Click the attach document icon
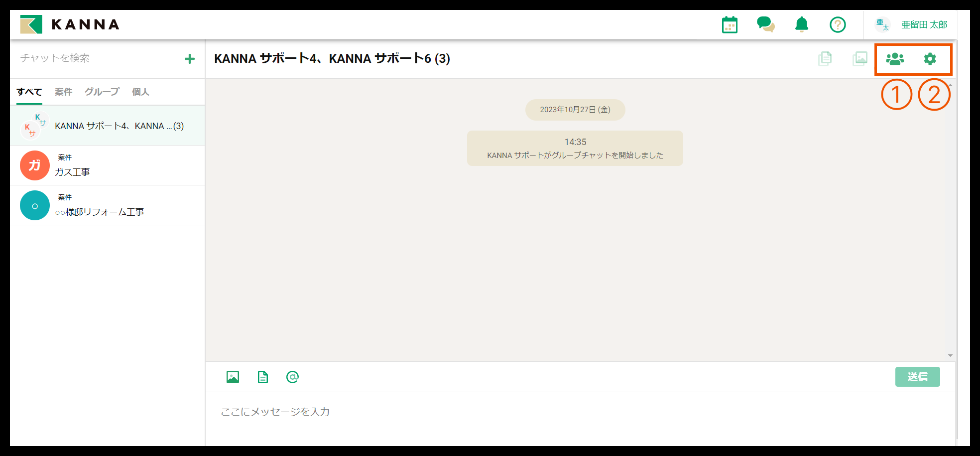The height and width of the screenshot is (456, 980). click(x=262, y=377)
